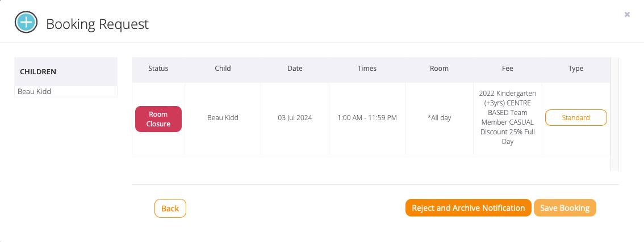644x242 pixels.
Task: Click the Child column header
Action: (223, 69)
